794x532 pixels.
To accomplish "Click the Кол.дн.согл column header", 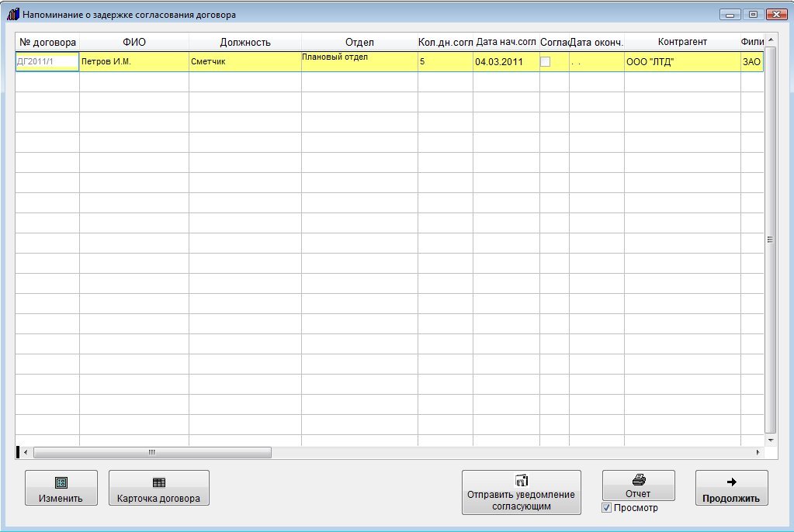I will pos(446,42).
